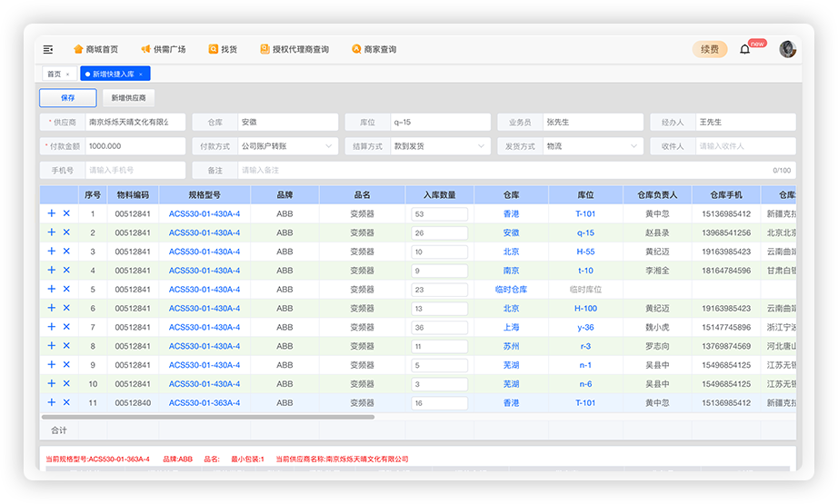Switch to the 首页 tab
Image resolution: width=838 pixels, height=504 pixels.
[x=54, y=74]
